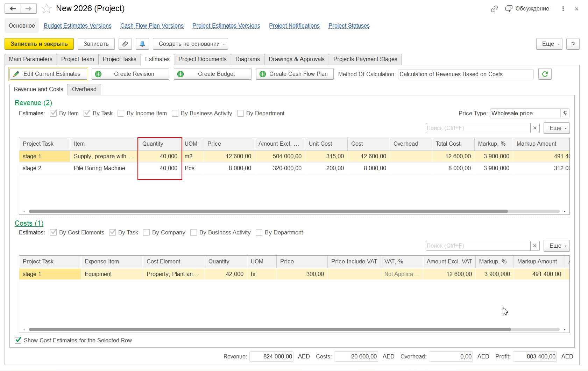Click the paperclip attachments icon

pyautogui.click(x=125, y=44)
